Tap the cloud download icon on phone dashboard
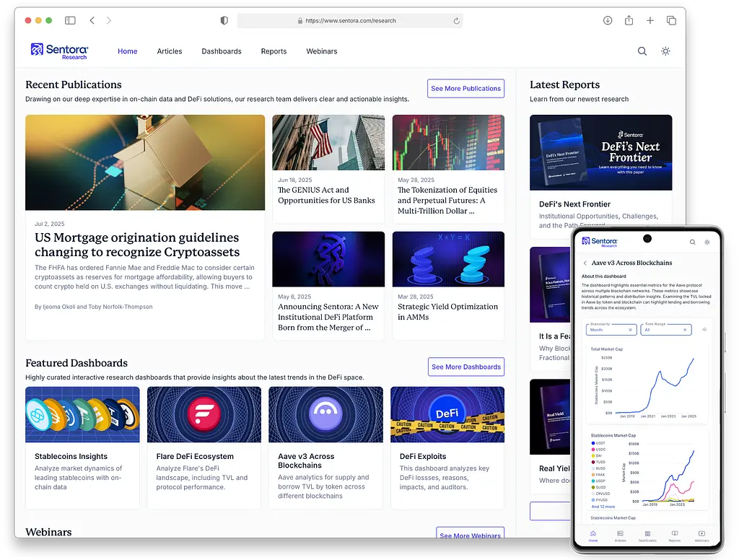Image resolution: width=739 pixels, height=560 pixels. pos(704,330)
